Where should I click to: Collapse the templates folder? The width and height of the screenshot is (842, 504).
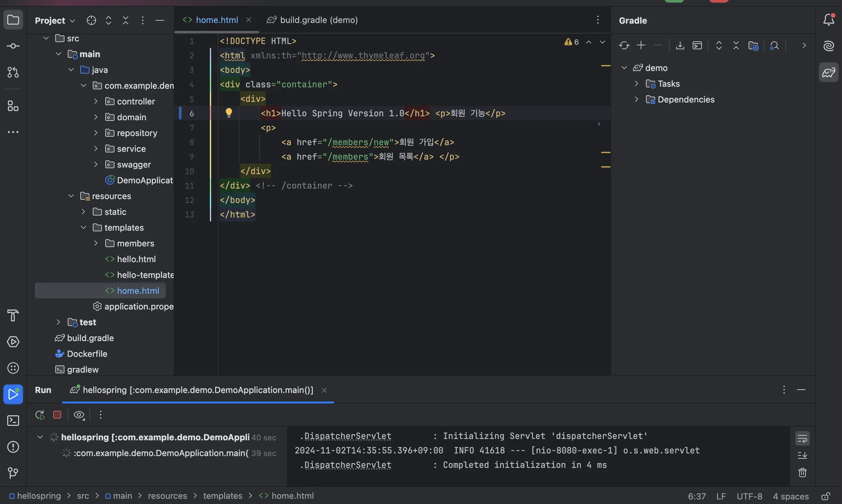pyautogui.click(x=83, y=228)
